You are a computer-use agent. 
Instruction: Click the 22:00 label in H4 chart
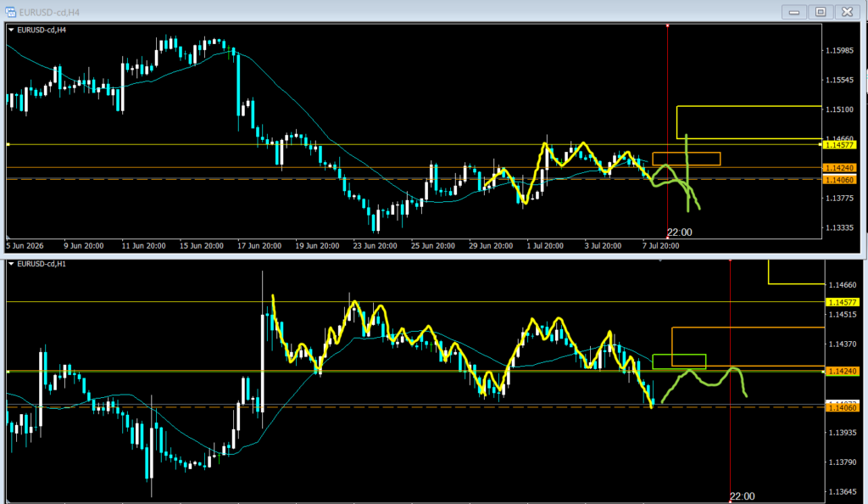click(x=679, y=232)
